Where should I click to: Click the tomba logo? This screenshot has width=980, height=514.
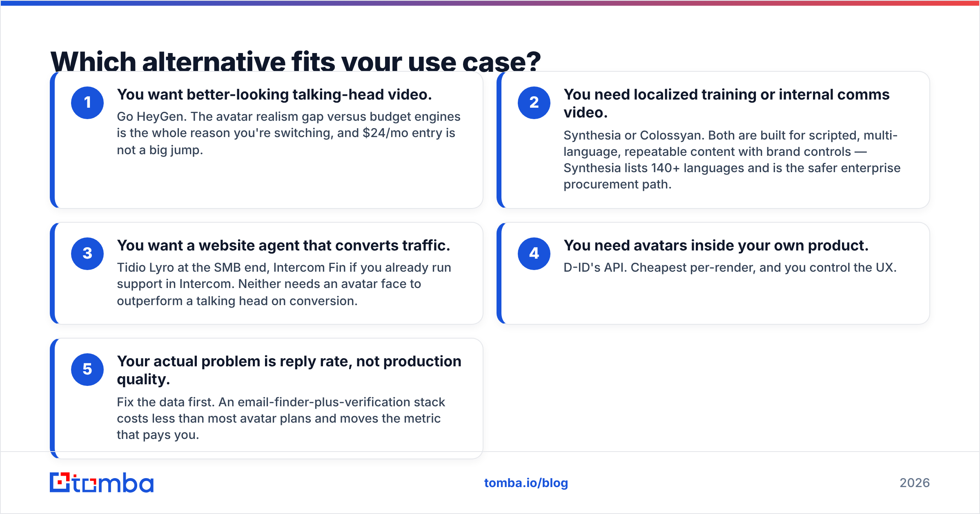pyautogui.click(x=102, y=483)
